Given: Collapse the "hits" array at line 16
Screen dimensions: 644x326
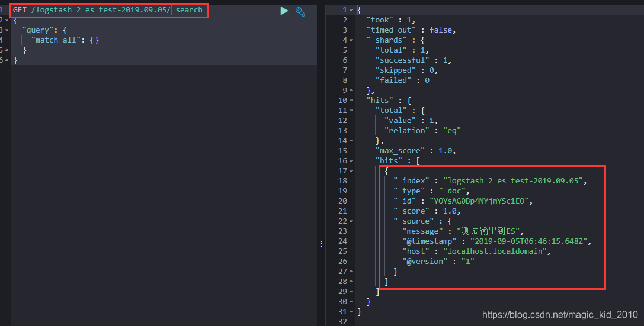Looking at the screenshot, I should tap(351, 161).
